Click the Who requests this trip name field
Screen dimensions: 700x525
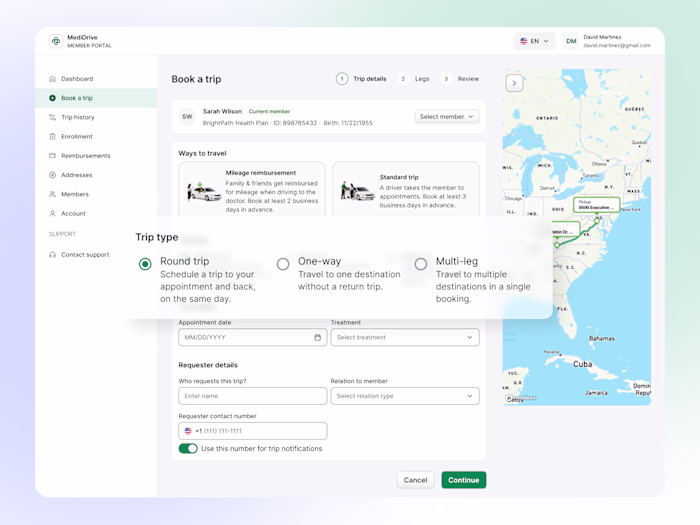[x=253, y=396]
